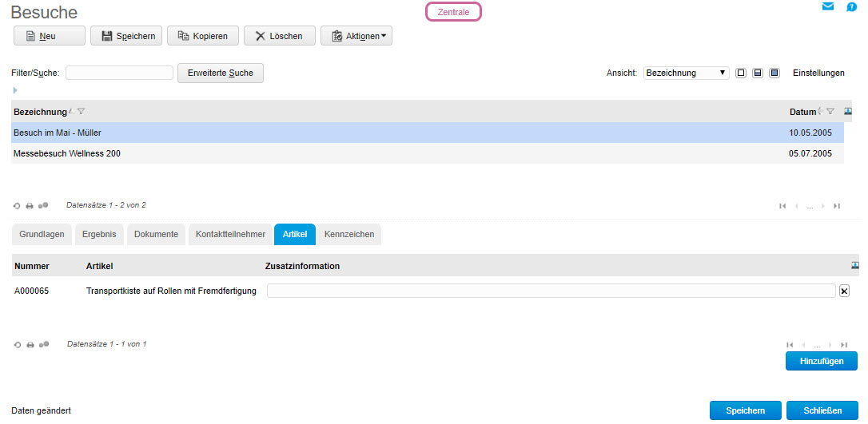This screenshot has height=424, width=868.
Task: Switch to the Grundlagen tab
Action: point(42,235)
